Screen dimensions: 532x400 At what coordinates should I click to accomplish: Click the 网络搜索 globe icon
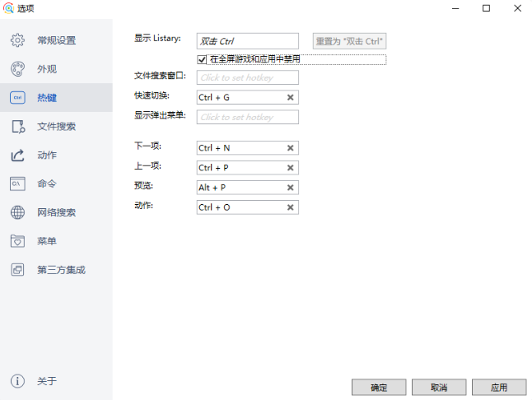click(x=17, y=212)
